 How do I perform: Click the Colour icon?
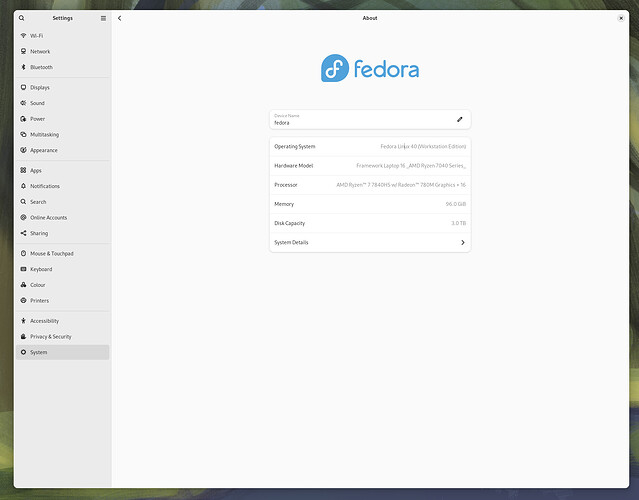(x=23, y=285)
